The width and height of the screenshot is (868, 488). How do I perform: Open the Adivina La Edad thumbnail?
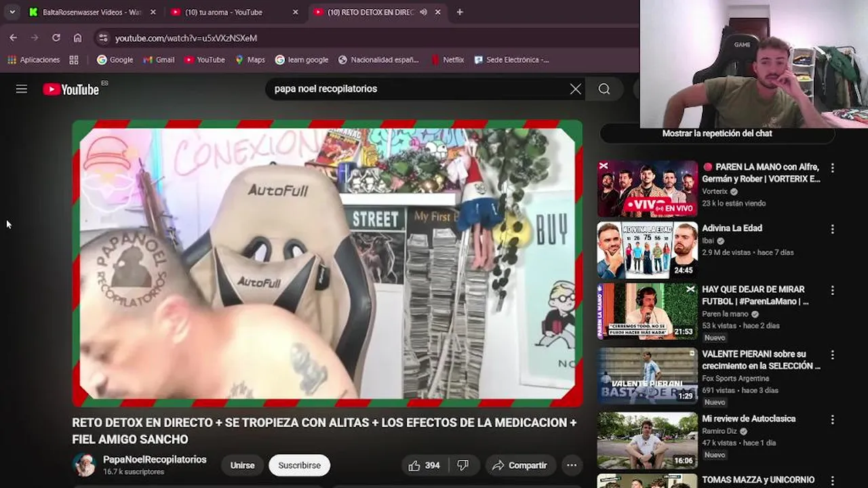(x=647, y=250)
